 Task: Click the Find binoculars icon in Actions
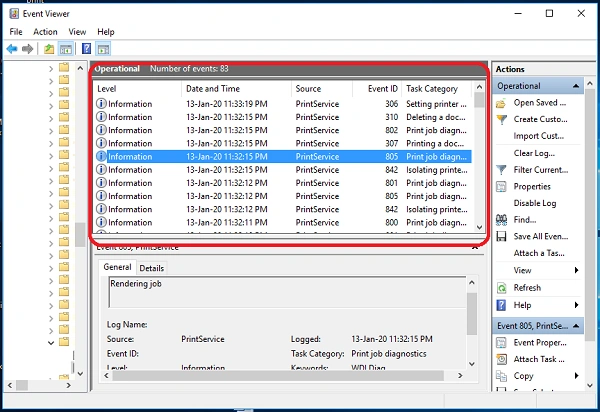tap(501, 220)
